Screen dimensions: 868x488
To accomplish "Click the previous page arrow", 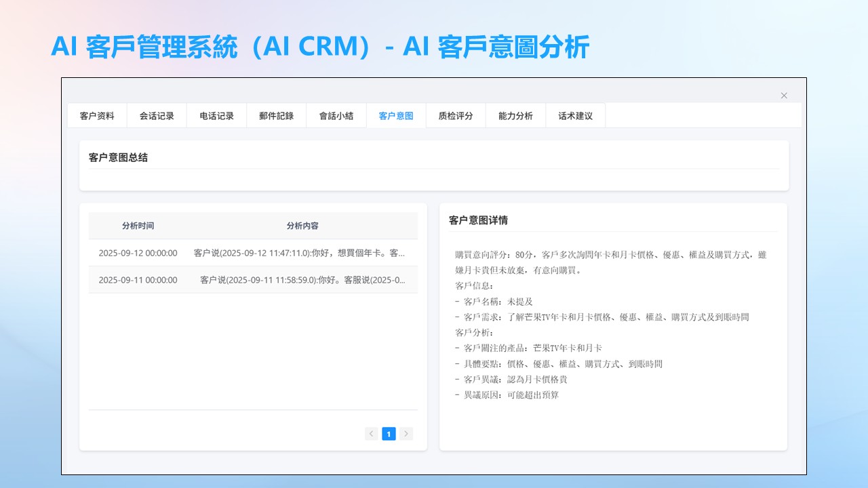I will point(371,434).
